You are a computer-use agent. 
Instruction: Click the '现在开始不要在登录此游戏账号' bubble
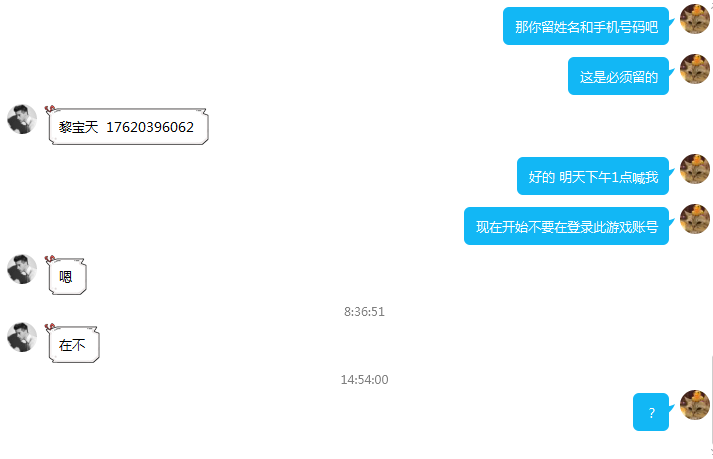click(x=566, y=226)
